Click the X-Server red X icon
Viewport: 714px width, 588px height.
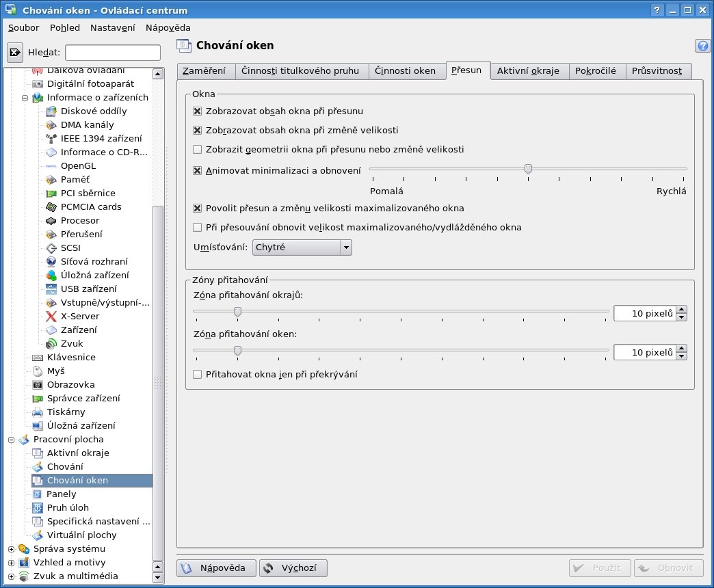tap(51, 316)
